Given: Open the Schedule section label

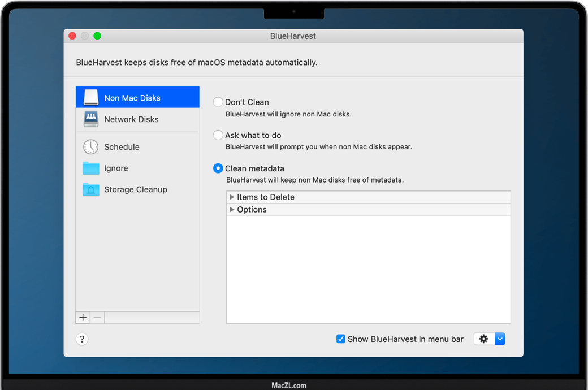Looking at the screenshot, I should click(x=122, y=147).
